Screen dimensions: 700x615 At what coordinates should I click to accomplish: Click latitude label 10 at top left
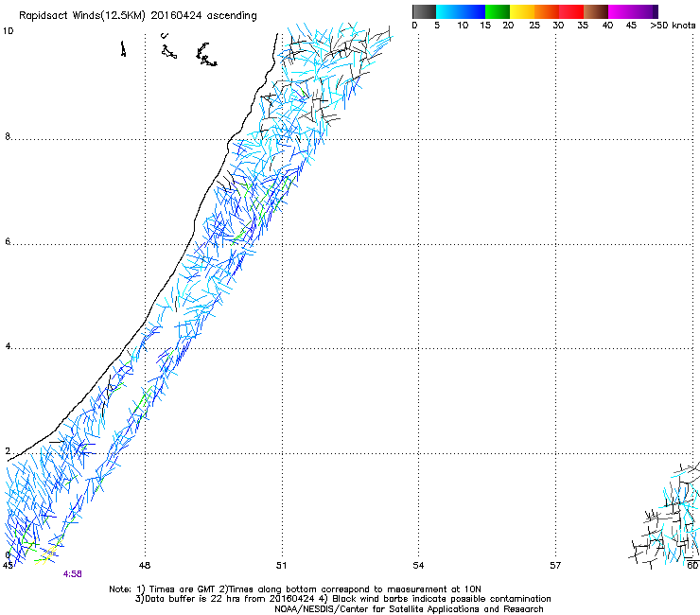point(8,31)
